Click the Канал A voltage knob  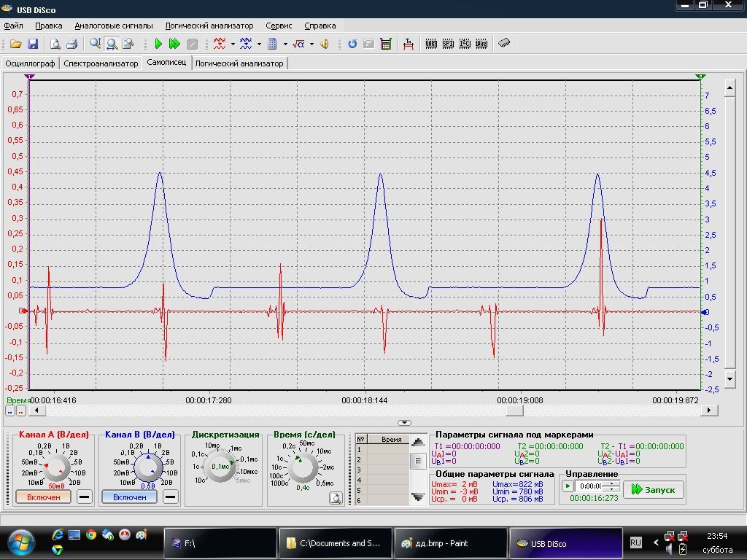coord(57,467)
